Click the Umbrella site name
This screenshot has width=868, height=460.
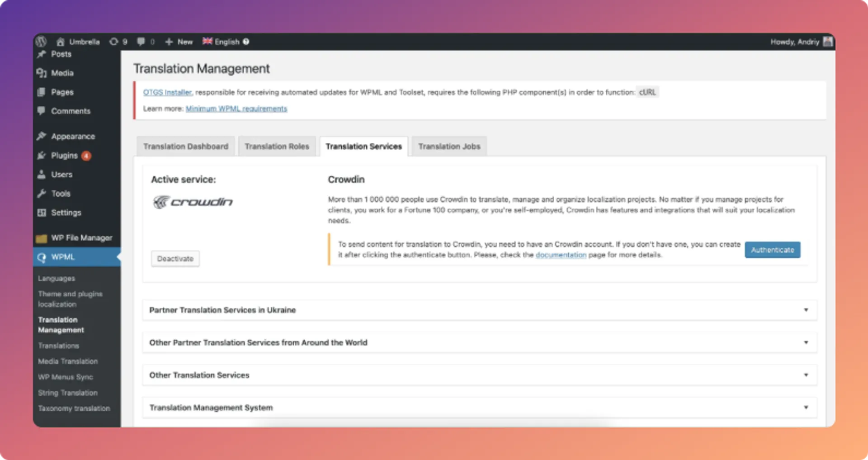(x=85, y=42)
